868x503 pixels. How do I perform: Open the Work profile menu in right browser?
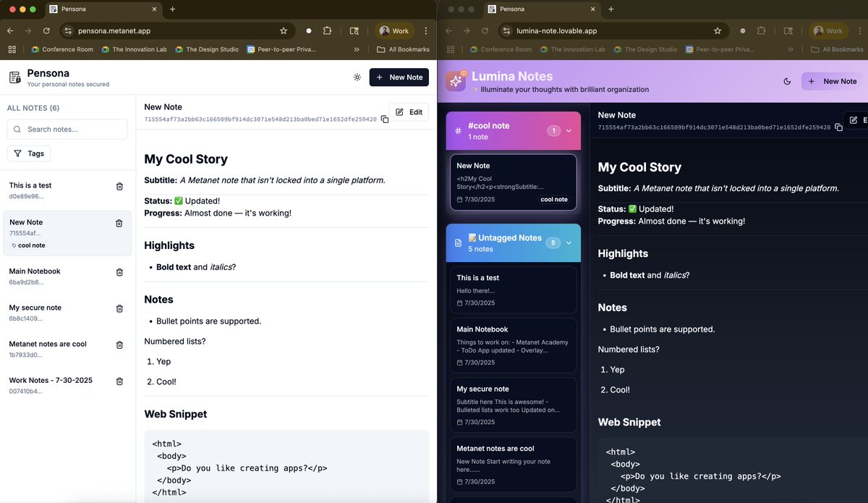tap(828, 31)
